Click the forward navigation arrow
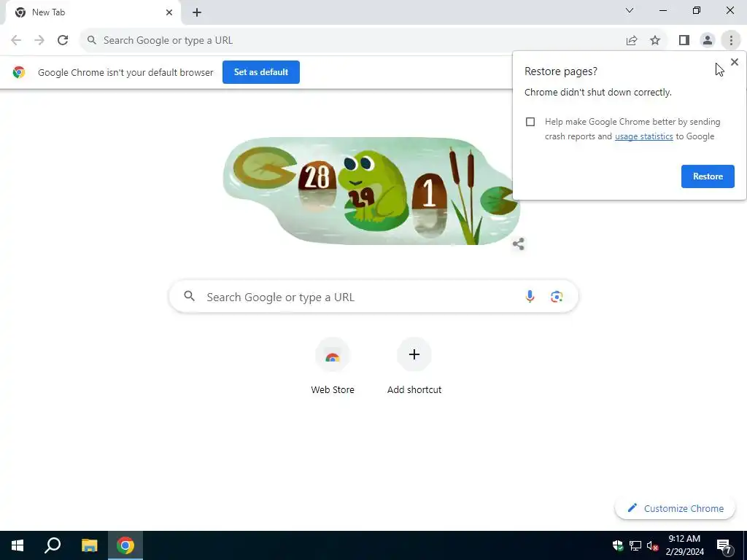Image resolution: width=747 pixels, height=560 pixels. (x=39, y=40)
